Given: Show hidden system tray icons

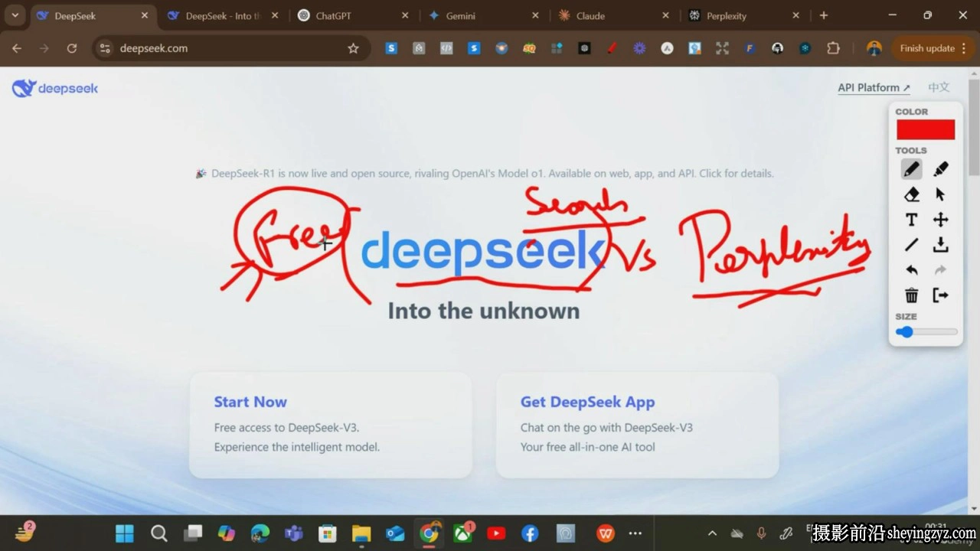Looking at the screenshot, I should point(712,533).
